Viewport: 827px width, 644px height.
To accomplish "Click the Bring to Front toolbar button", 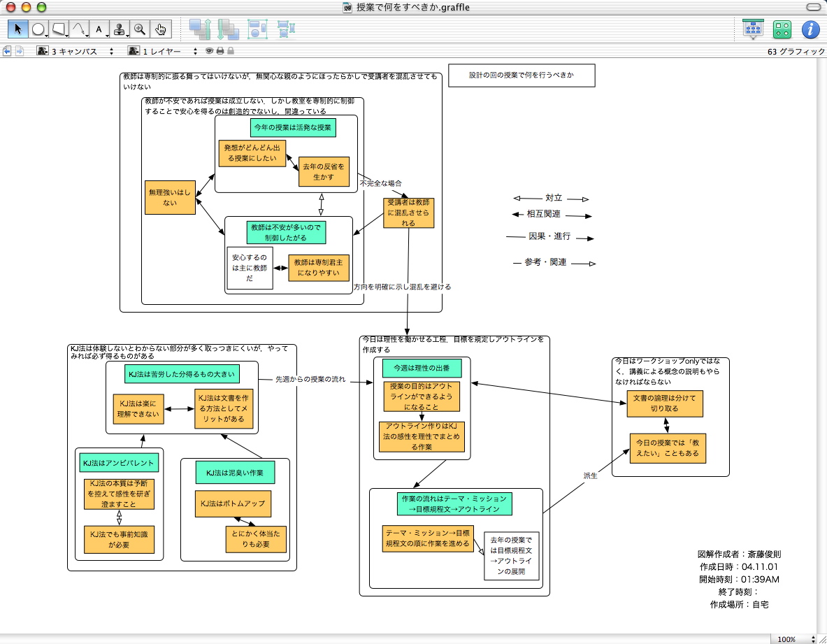I will 201,29.
